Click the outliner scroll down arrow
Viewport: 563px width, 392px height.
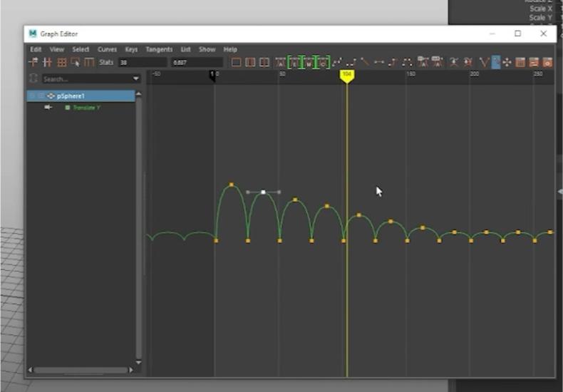click(138, 363)
